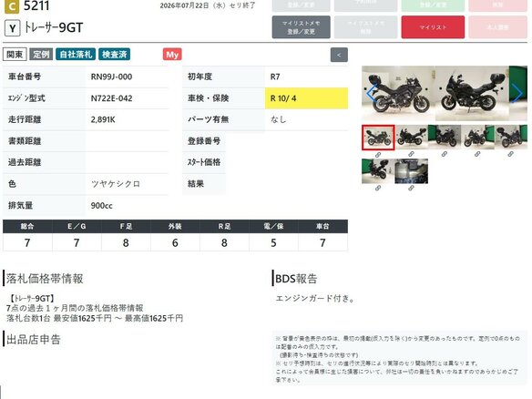The image size is (532, 399).
Task: Select the first red-bordered motorcycle thumbnail
Action: [x=378, y=137]
